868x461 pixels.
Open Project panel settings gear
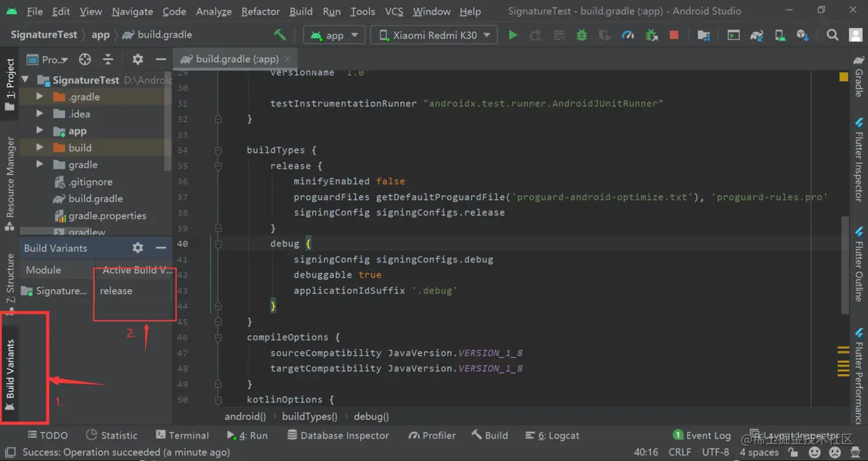click(x=138, y=59)
